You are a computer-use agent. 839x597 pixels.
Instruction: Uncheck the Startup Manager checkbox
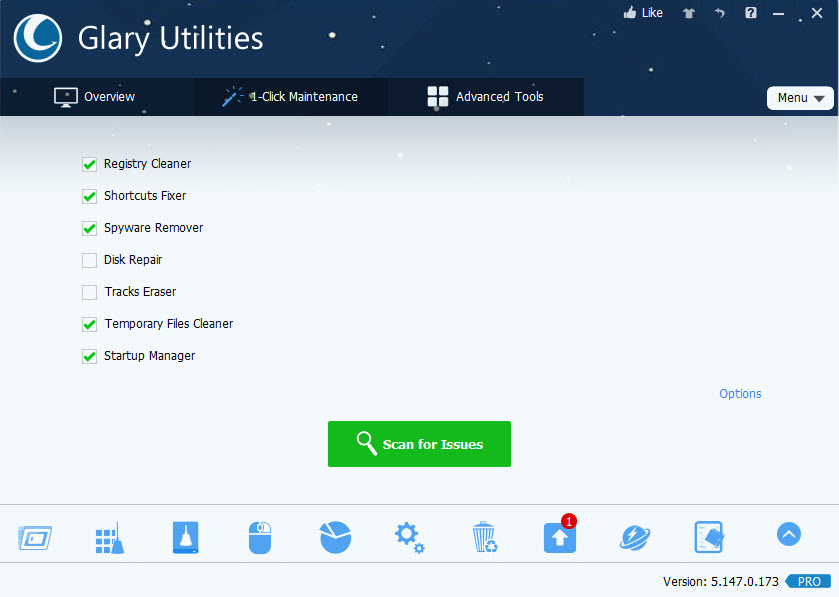pos(89,356)
